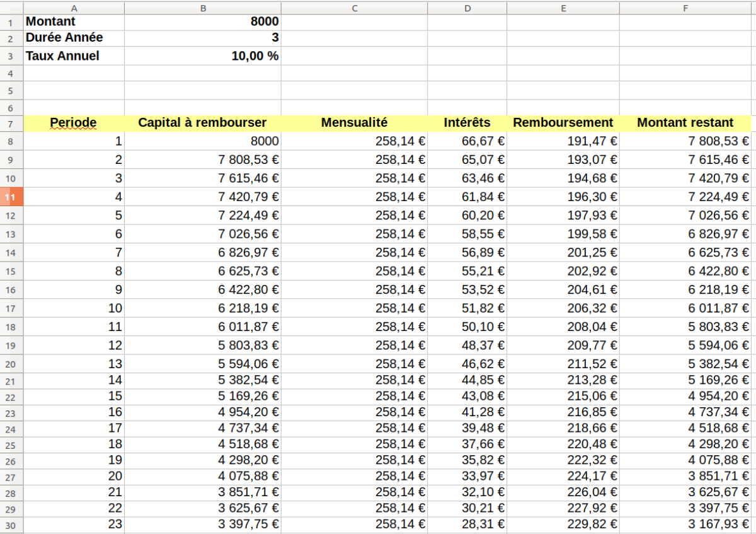
Task: Select the 10,00 % Taux Annuel cell
Action: [203, 56]
